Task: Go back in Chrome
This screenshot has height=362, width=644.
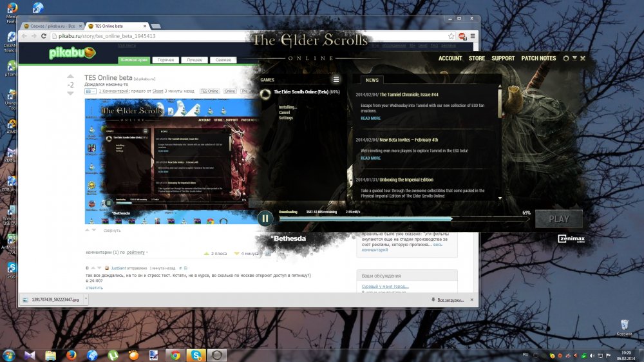Action: pos(24,36)
